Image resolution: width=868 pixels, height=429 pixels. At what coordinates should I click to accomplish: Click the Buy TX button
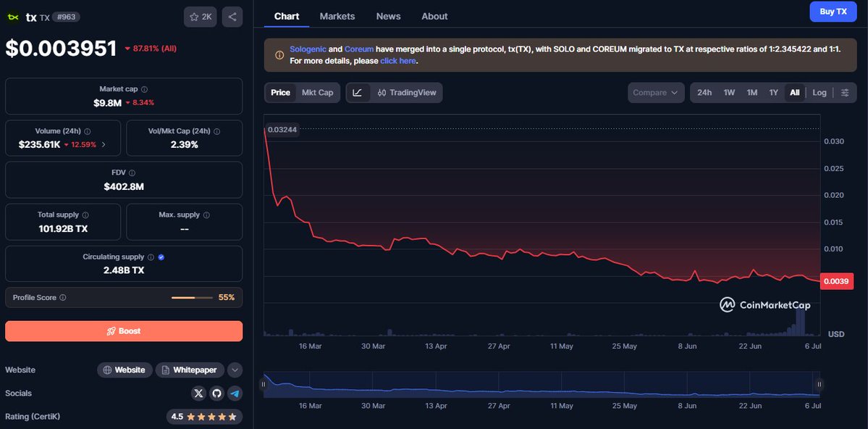click(833, 12)
